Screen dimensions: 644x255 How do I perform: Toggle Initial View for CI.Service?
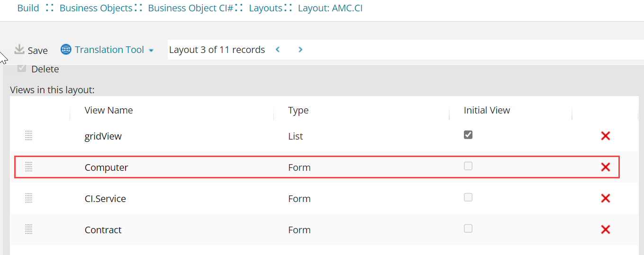click(x=468, y=197)
